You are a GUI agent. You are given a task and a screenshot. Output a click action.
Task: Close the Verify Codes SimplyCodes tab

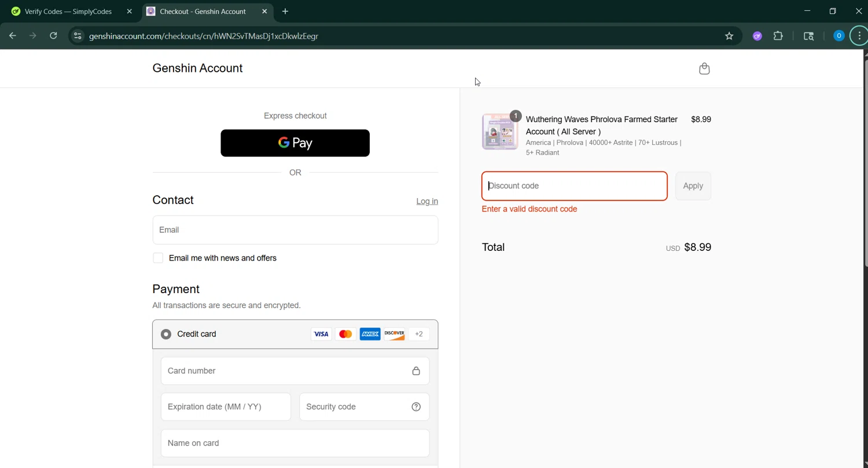click(x=129, y=11)
